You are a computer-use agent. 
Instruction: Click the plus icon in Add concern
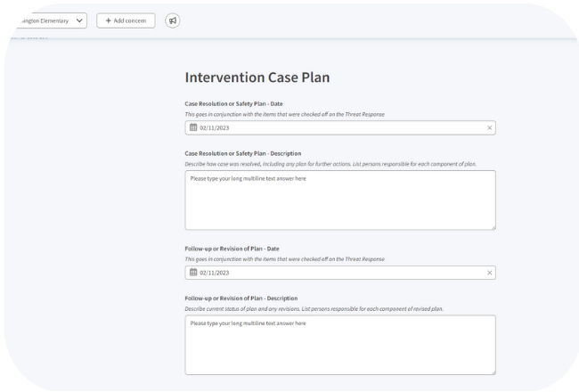[x=109, y=20]
